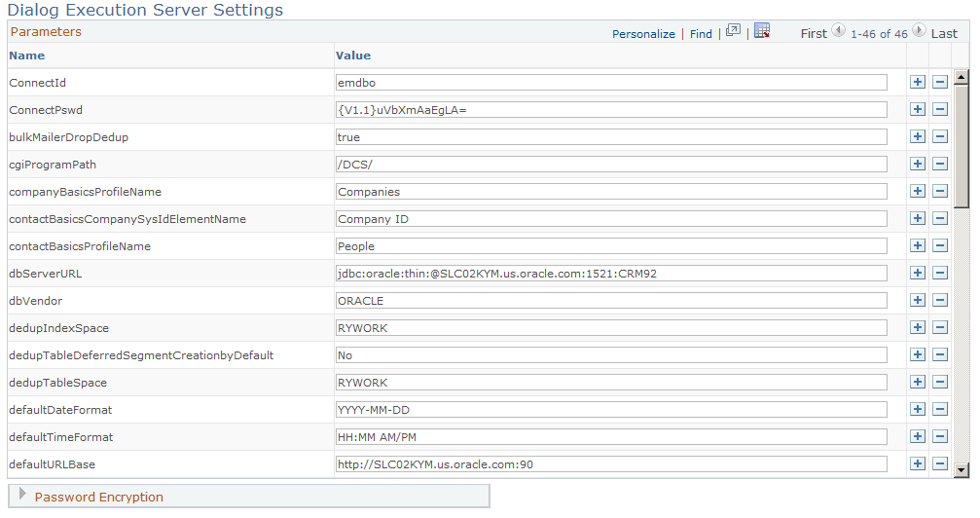
Task: Edit the 'No' value field
Action: coord(611,354)
